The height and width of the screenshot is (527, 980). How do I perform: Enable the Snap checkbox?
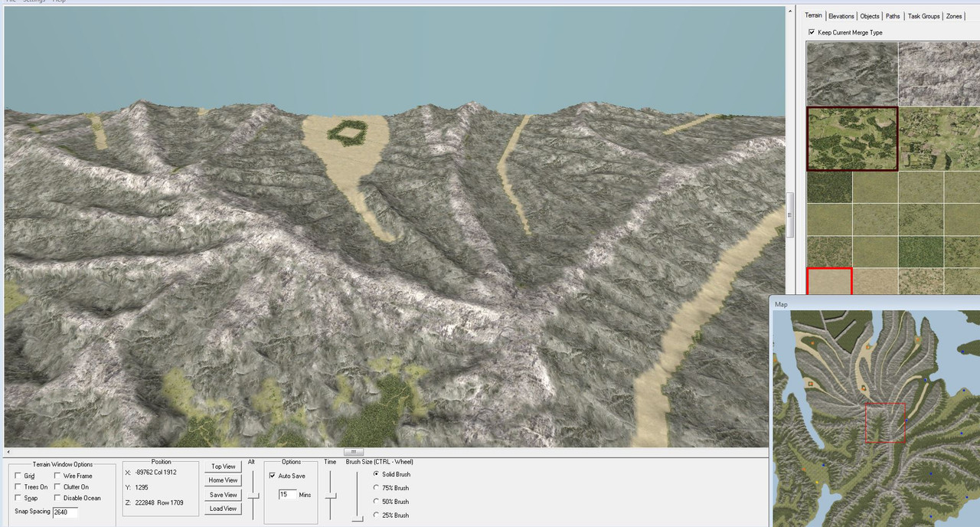[x=18, y=498]
